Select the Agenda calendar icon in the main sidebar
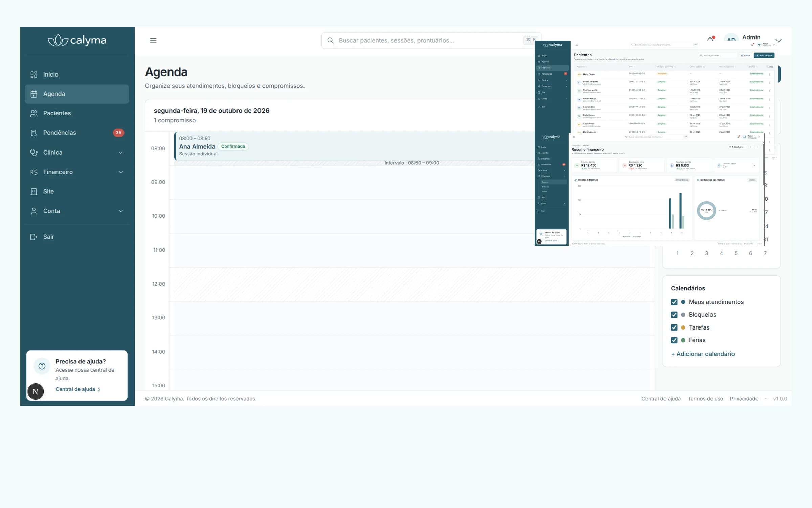The image size is (812, 508). pos(34,94)
